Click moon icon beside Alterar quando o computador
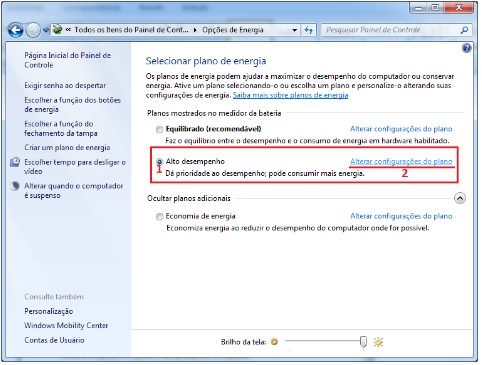 pos(15,186)
